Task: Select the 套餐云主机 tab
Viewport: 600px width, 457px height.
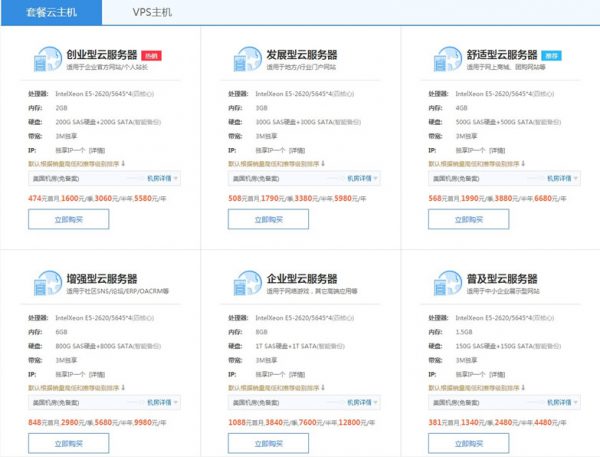Action: (x=52, y=14)
